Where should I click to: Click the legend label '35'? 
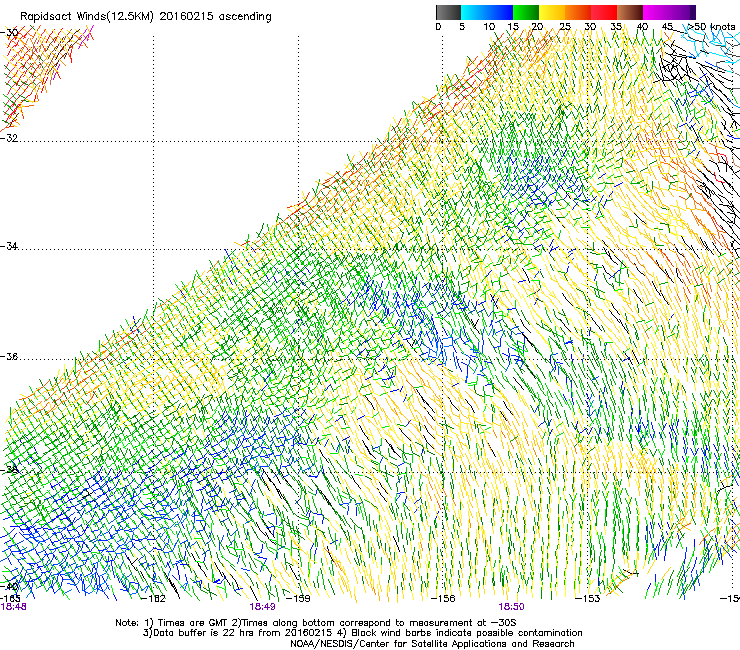click(x=616, y=27)
